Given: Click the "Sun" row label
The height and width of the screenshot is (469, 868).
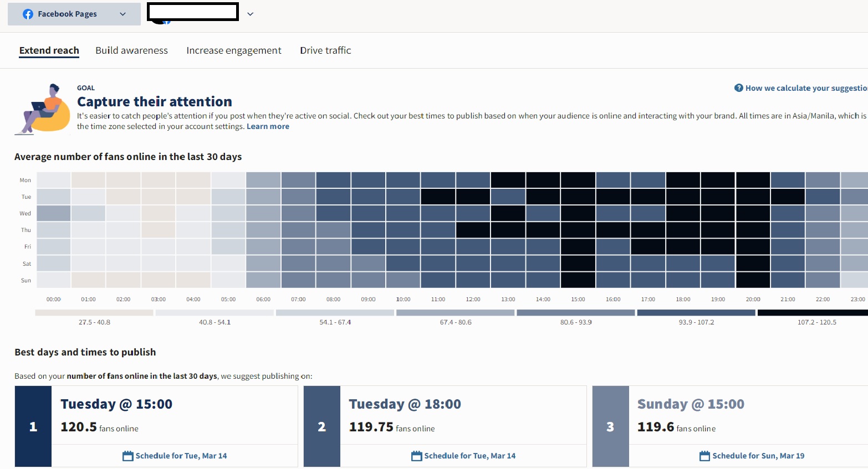Looking at the screenshot, I should tap(26, 280).
